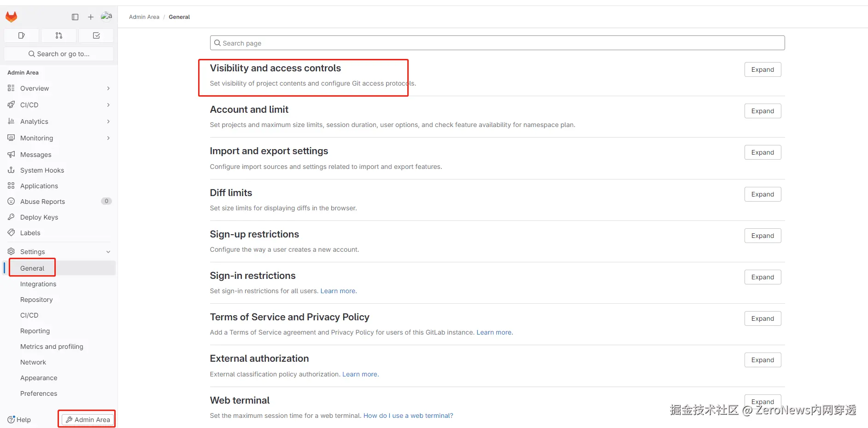The height and width of the screenshot is (428, 868).
Task: Open the plus Create new menu
Action: (x=91, y=17)
